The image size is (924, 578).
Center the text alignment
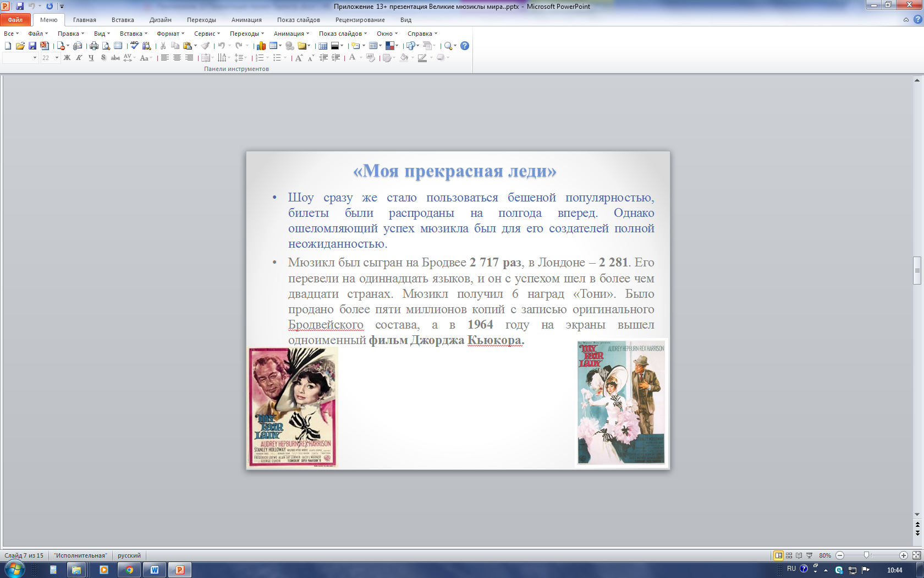click(x=177, y=58)
